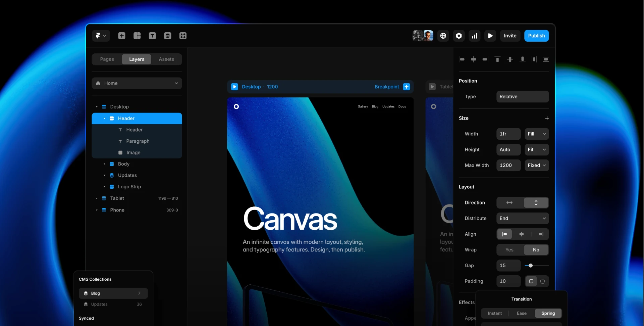This screenshot has width=644, height=326.
Task: Switch to the Pages tab
Action: click(x=107, y=59)
